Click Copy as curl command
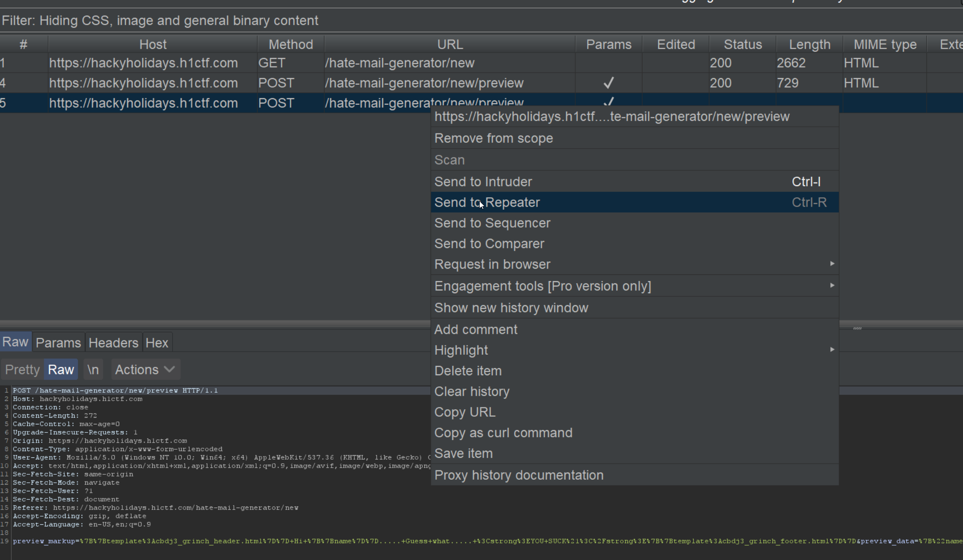This screenshot has height=560, width=963. [x=503, y=433]
